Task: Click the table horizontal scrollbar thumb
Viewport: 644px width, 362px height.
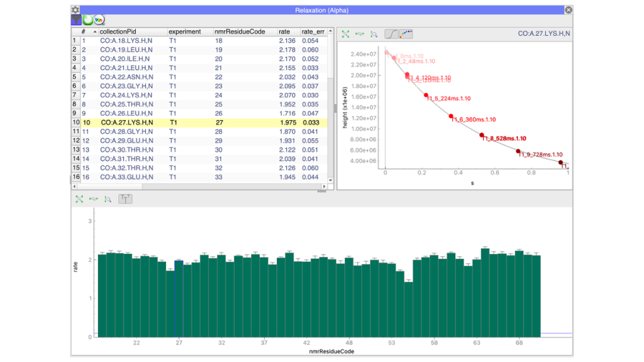Action: [109, 186]
